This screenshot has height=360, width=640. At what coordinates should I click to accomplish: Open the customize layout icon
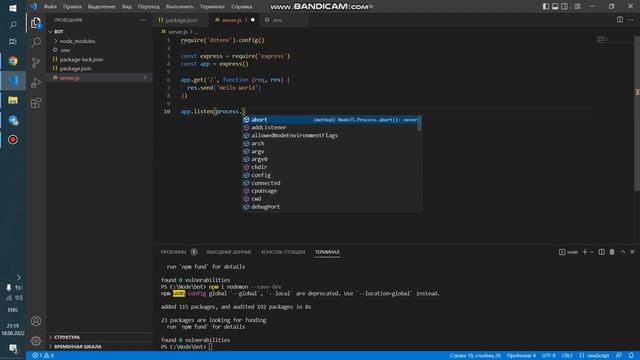[577, 7]
